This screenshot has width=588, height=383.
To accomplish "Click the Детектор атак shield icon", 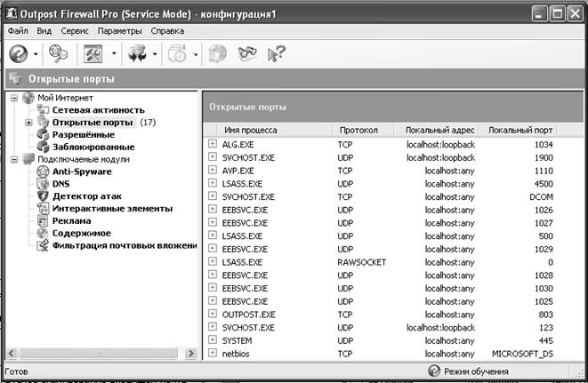I will pyautogui.click(x=43, y=196).
